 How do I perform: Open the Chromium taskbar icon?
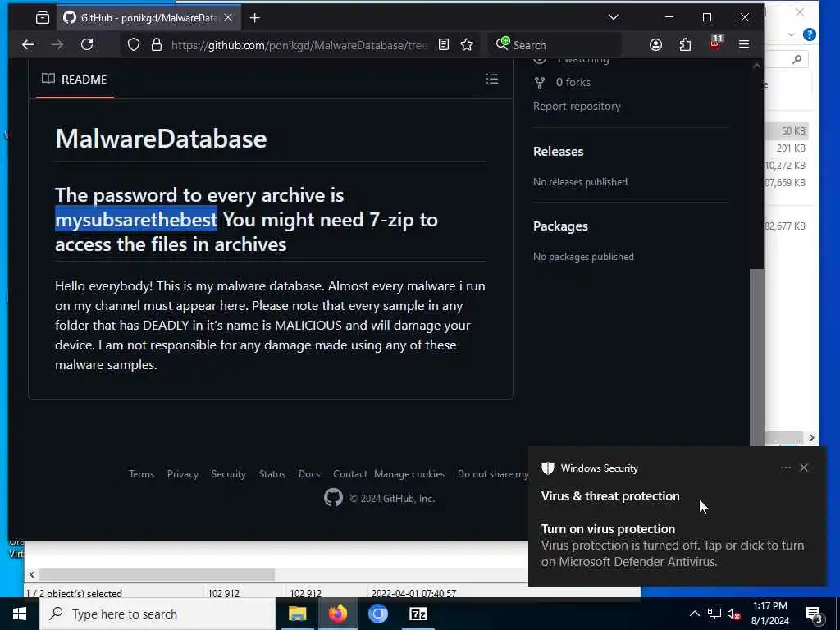[377, 614]
